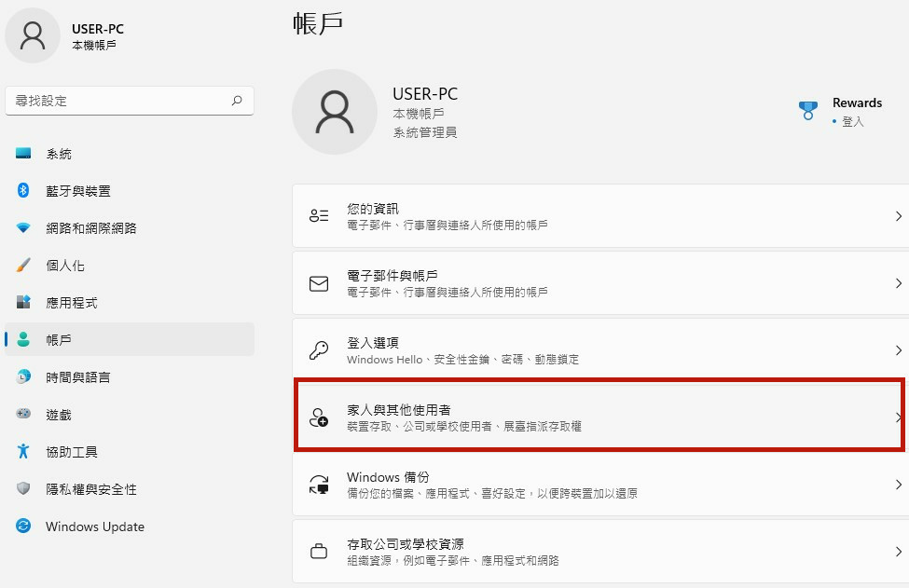Click the Windows Update sync icon
The width and height of the screenshot is (909, 588).
pos(24,526)
